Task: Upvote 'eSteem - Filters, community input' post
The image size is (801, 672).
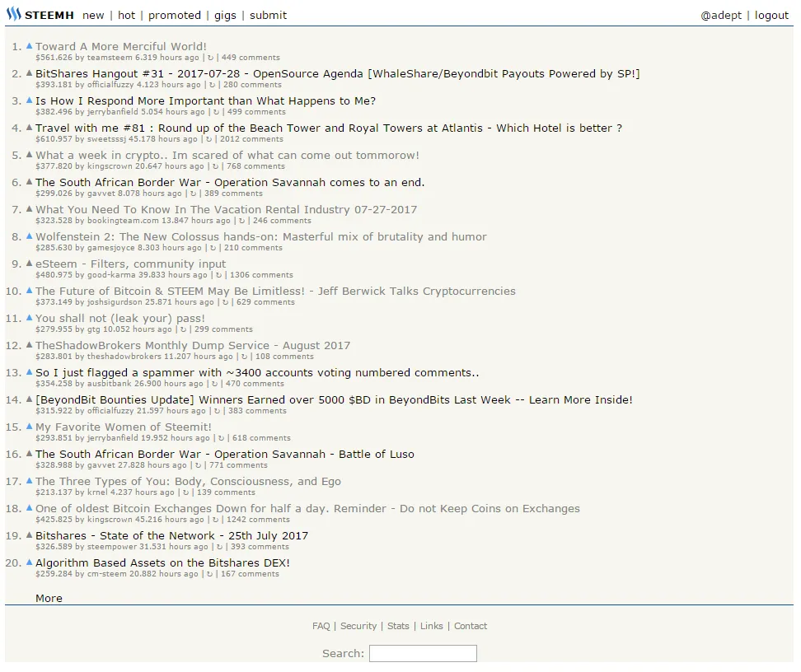Action: click(29, 263)
